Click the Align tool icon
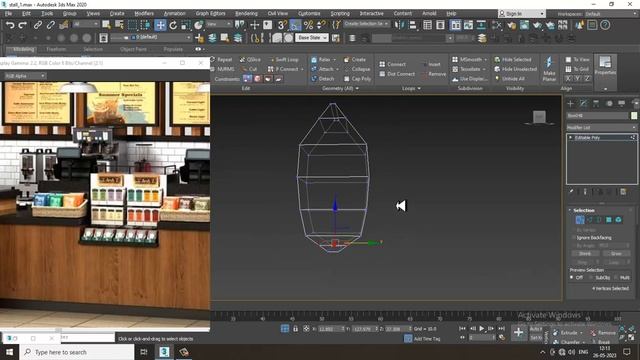The height and width of the screenshot is (360, 640). (x=413, y=25)
